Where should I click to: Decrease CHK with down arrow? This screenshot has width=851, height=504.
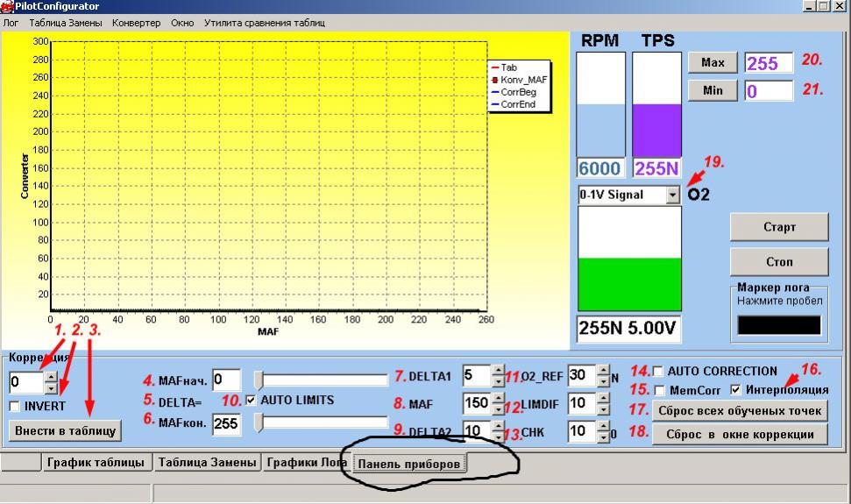pyautogui.click(x=604, y=437)
